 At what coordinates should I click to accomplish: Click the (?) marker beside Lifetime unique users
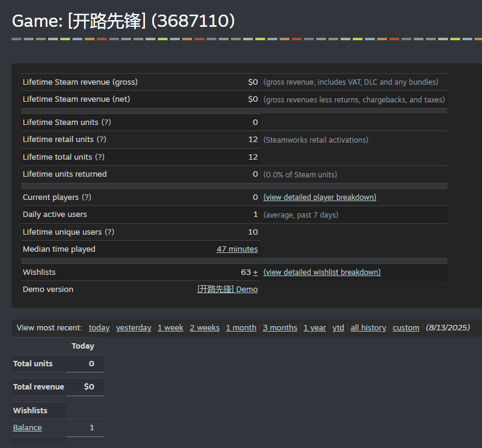tap(109, 232)
